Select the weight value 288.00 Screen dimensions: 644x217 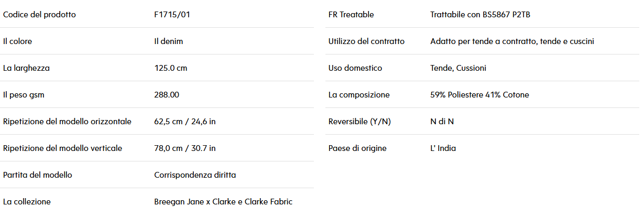pyautogui.click(x=167, y=95)
